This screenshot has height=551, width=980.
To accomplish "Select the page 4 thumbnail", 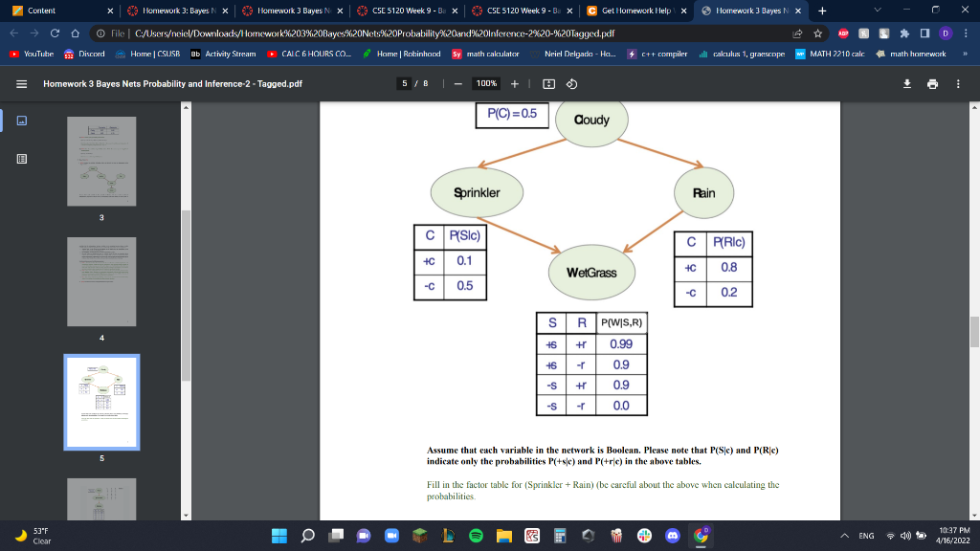I will point(101,282).
